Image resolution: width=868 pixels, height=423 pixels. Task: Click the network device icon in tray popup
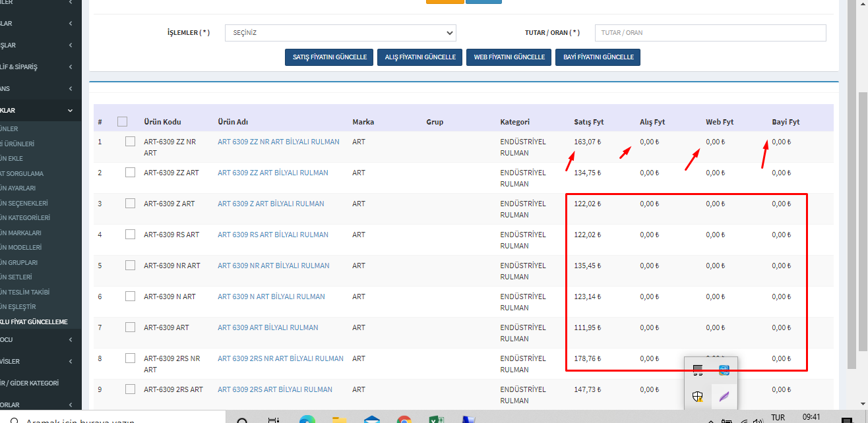pos(698,370)
